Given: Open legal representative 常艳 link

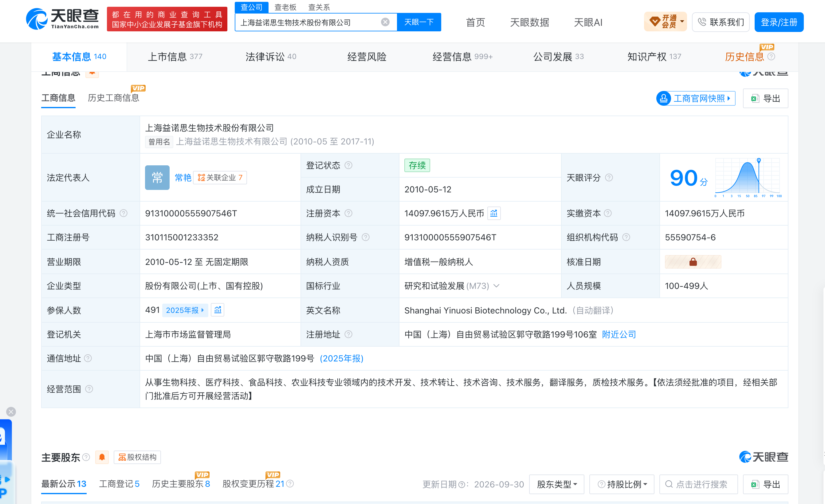Looking at the screenshot, I should click(x=183, y=178).
